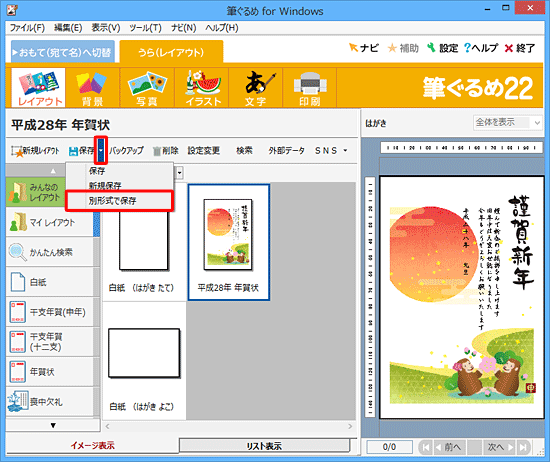Click 終了 to exit the app

click(520, 48)
